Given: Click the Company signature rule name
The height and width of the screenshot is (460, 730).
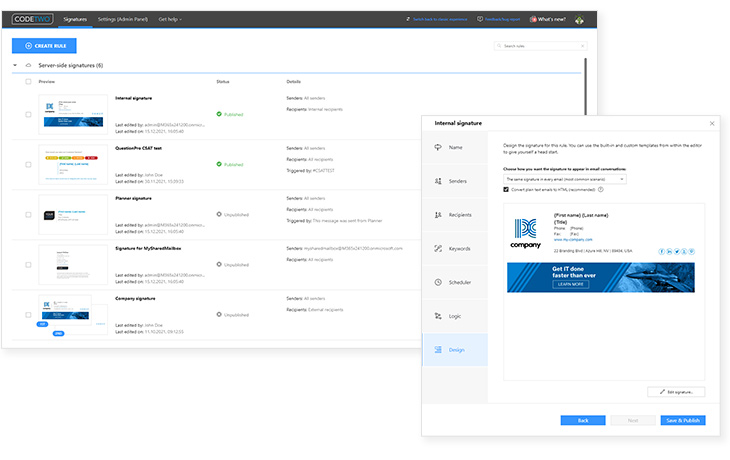Looking at the screenshot, I should click(x=135, y=298).
